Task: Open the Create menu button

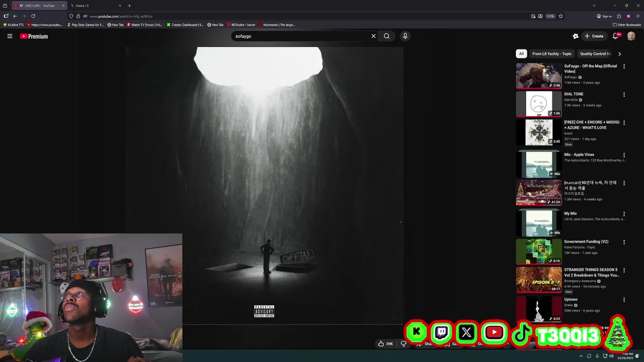Action: [594, 36]
